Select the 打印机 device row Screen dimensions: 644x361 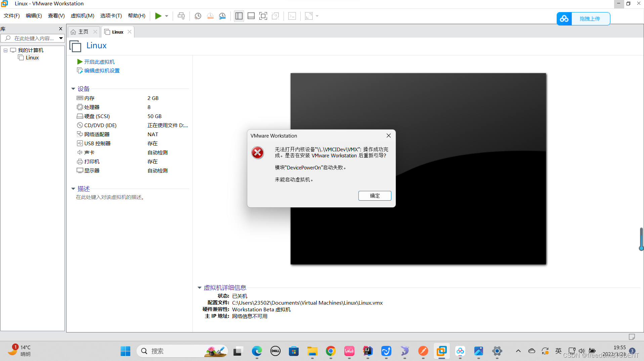[x=132, y=161]
